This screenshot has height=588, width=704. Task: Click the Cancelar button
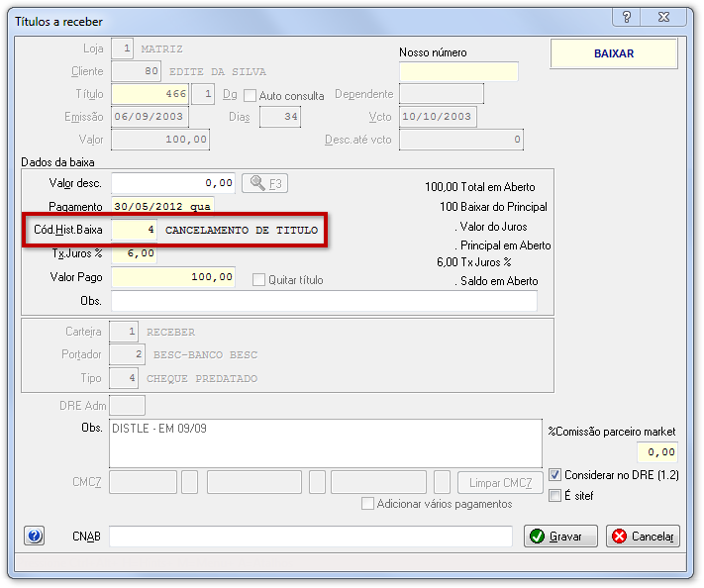643,536
